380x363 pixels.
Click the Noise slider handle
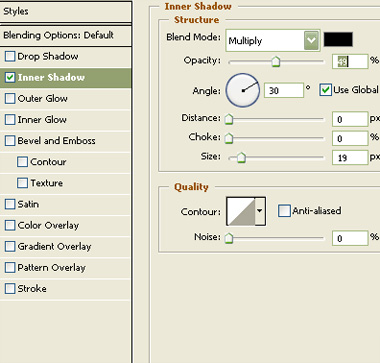pos(229,238)
